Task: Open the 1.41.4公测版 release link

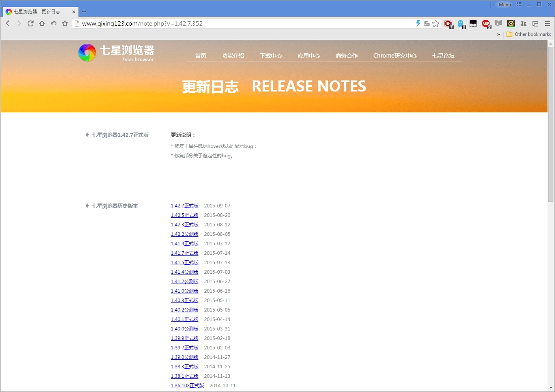Action: tap(185, 272)
